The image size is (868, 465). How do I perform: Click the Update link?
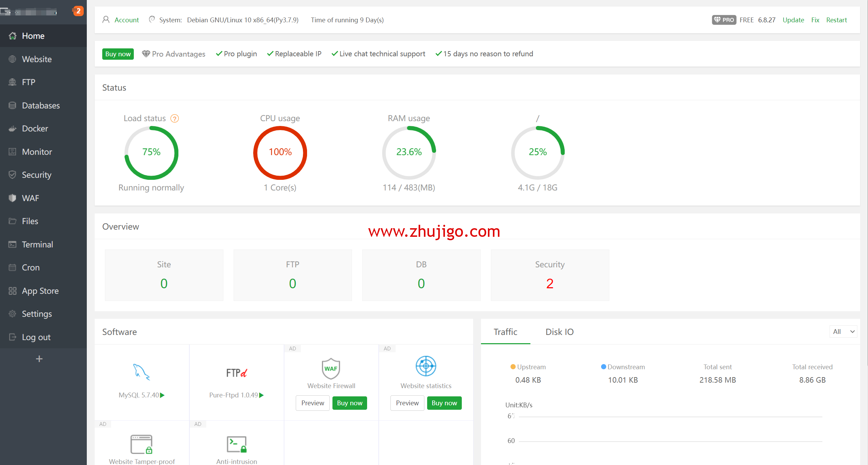pyautogui.click(x=793, y=20)
